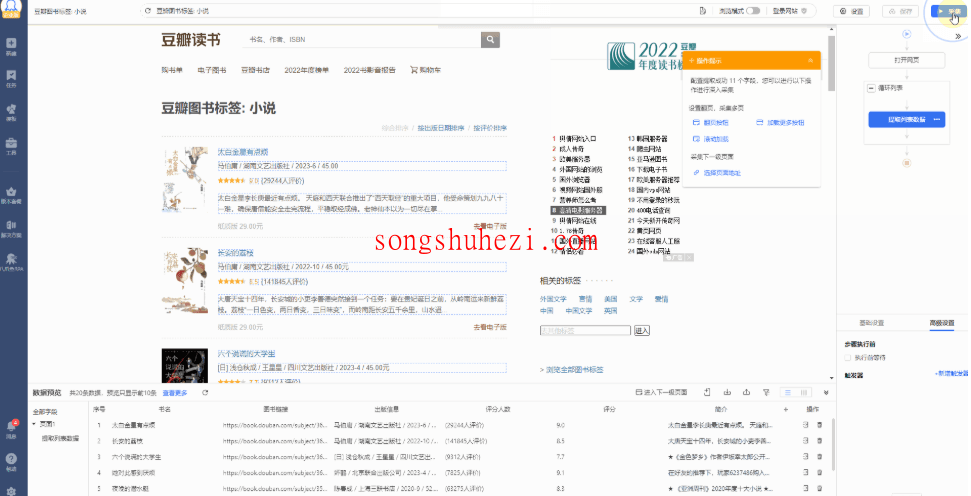Image resolution: width=971 pixels, height=496 pixels.
Task: Collapse the 页面1 tree node arrow
Action: click(34, 424)
